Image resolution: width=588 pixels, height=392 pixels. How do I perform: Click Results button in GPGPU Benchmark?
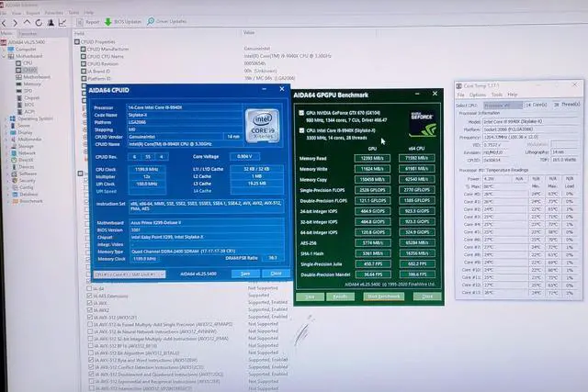pos(339,297)
